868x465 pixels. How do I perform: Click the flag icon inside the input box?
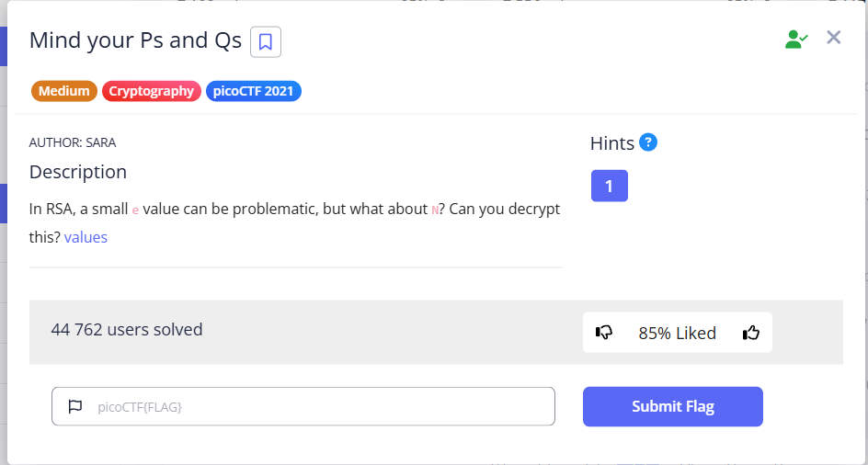coord(75,406)
